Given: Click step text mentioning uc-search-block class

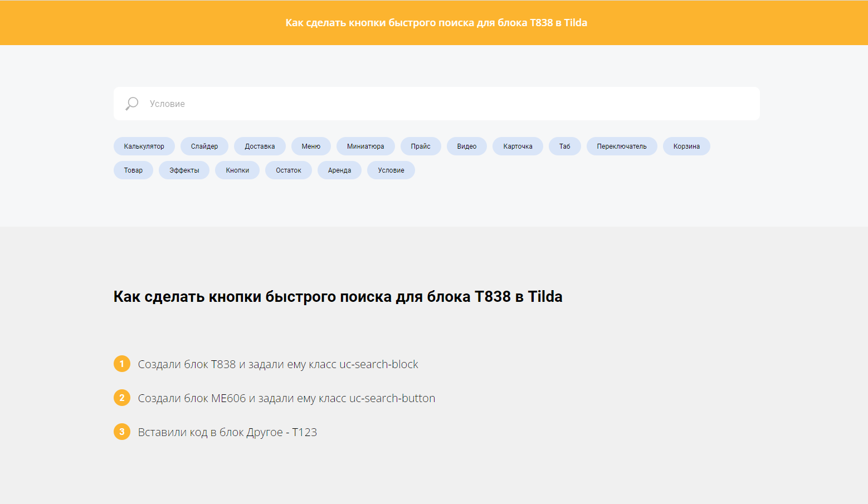Looking at the screenshot, I should tap(278, 364).
